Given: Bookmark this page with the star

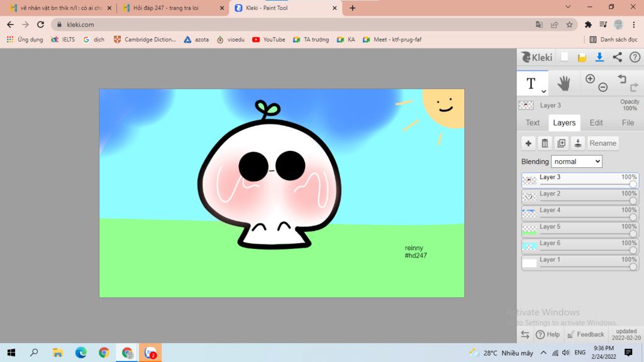Looking at the screenshot, I should pyautogui.click(x=569, y=25).
